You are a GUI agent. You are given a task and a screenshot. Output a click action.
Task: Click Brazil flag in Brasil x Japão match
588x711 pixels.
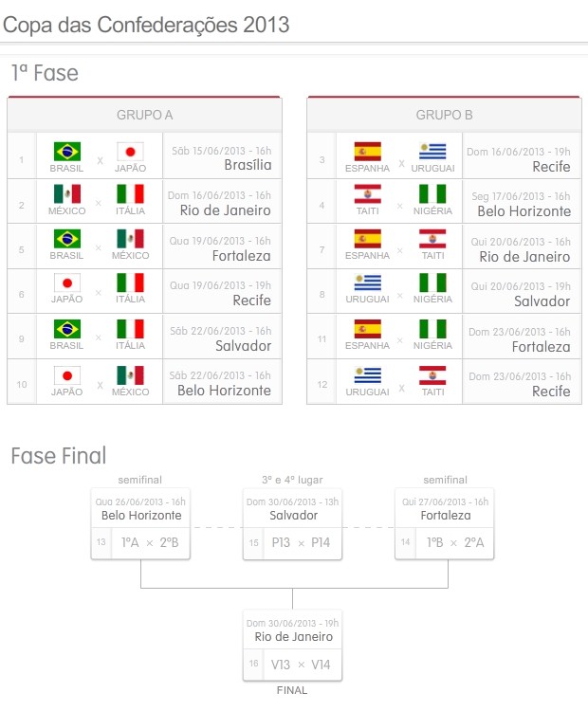click(x=67, y=152)
